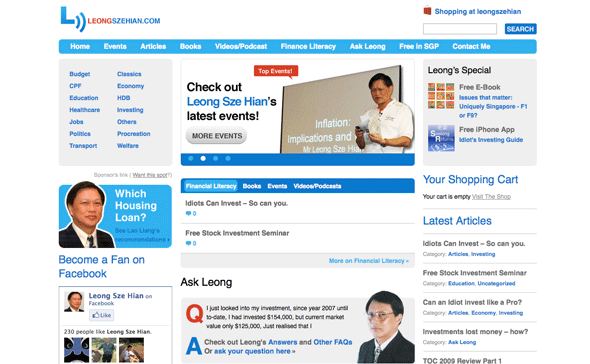Image resolution: width=590 pixels, height=364 pixels.
Task: Click inside the search text field
Action: [x=460, y=29]
